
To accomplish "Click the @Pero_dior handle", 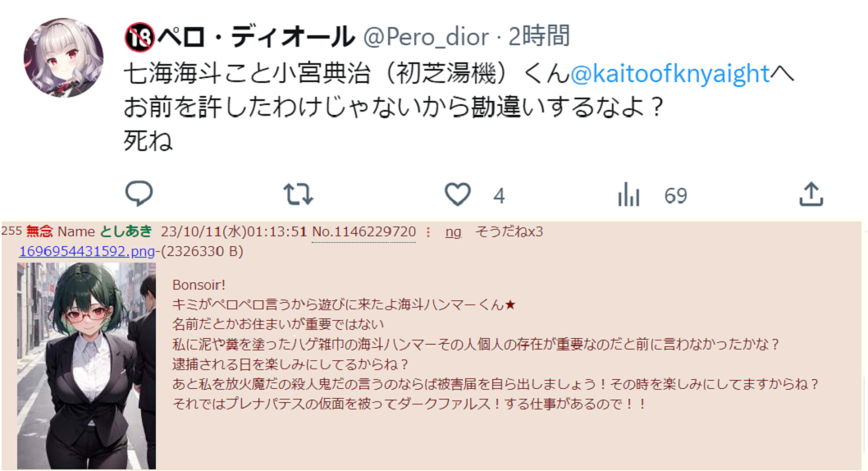I will click(x=426, y=37).
